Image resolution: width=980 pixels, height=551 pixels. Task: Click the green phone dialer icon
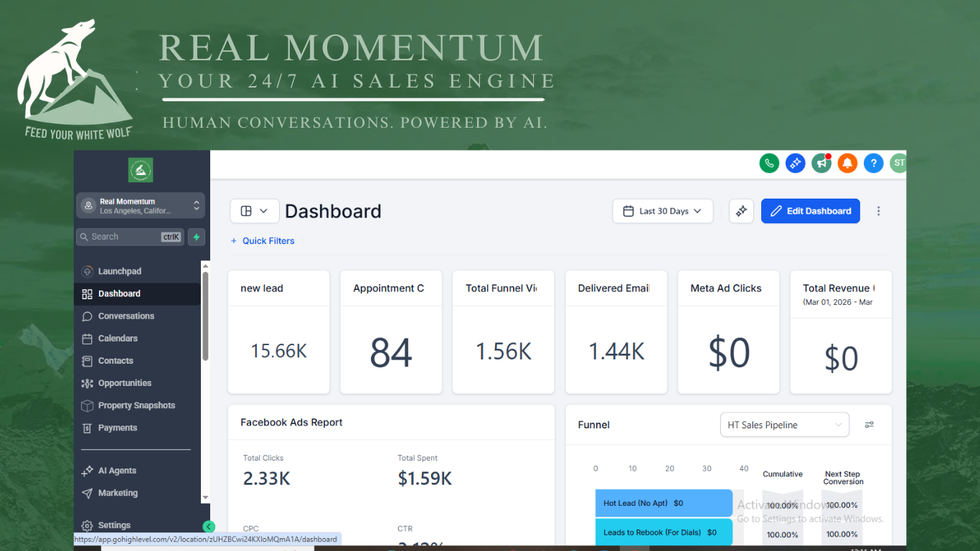tap(769, 164)
